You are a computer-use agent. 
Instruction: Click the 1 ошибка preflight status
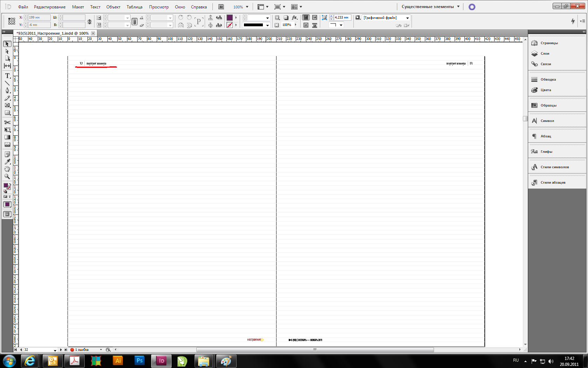pyautogui.click(x=83, y=350)
